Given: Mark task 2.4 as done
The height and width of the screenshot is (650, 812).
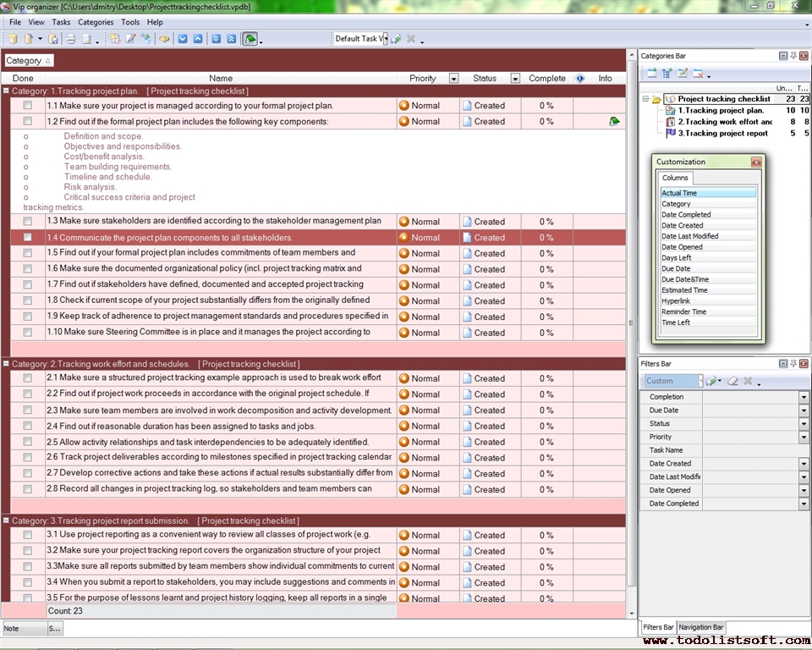Looking at the screenshot, I should click(28, 427).
